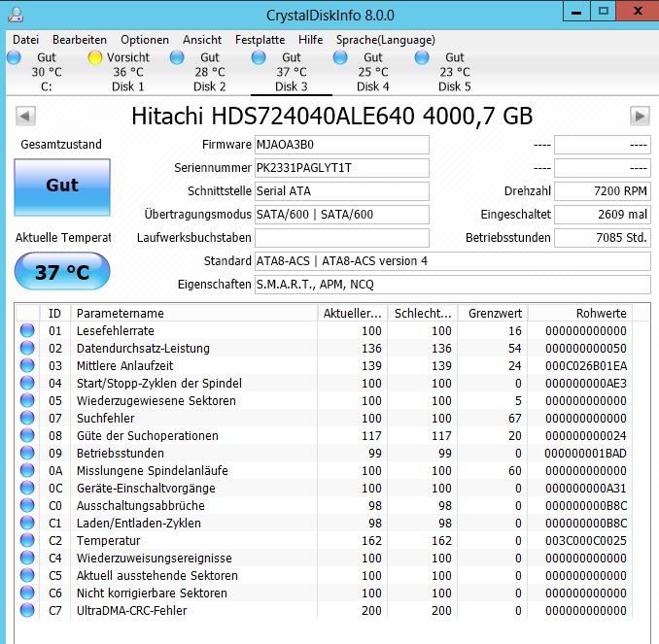Image resolution: width=659 pixels, height=644 pixels.
Task: Click status orb for Geräte-Einschaltvorgänge
Action: tap(27, 489)
